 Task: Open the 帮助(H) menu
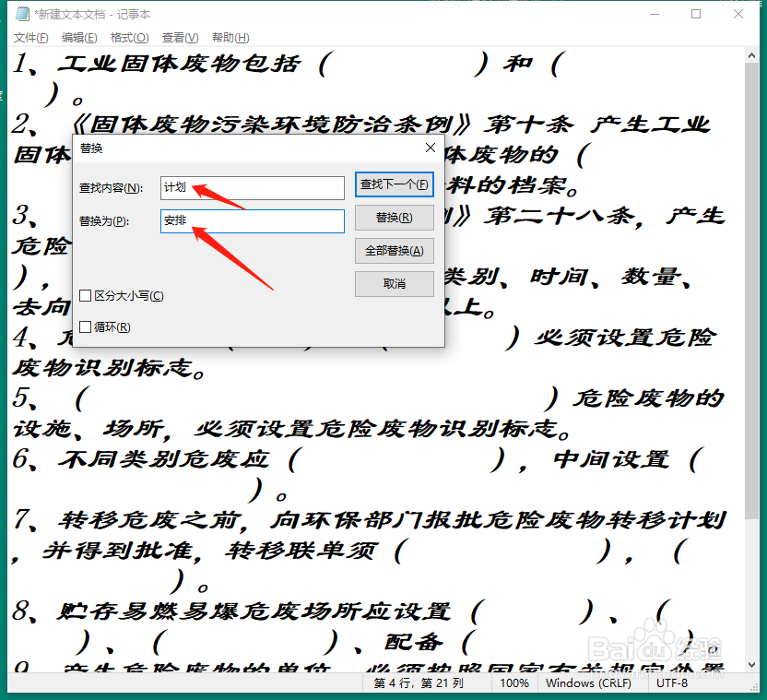click(x=230, y=38)
